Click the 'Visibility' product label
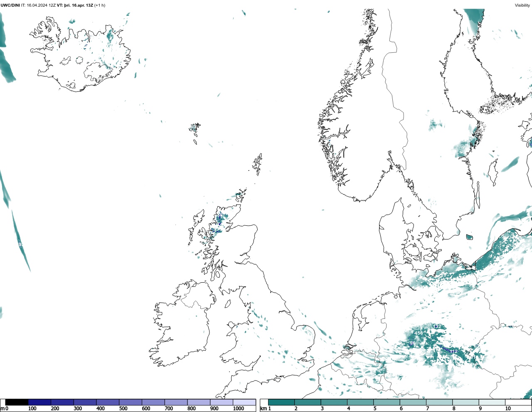Viewport: 532px width, 412px height. point(522,5)
